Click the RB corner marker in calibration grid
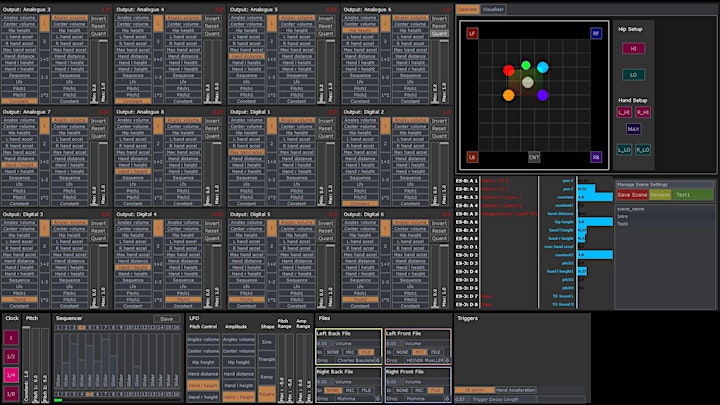 pos(596,157)
